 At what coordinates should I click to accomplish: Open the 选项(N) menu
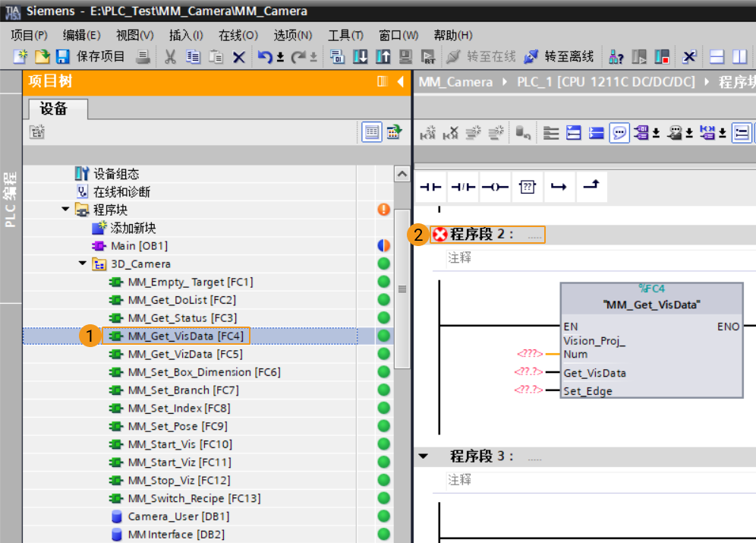point(293,35)
